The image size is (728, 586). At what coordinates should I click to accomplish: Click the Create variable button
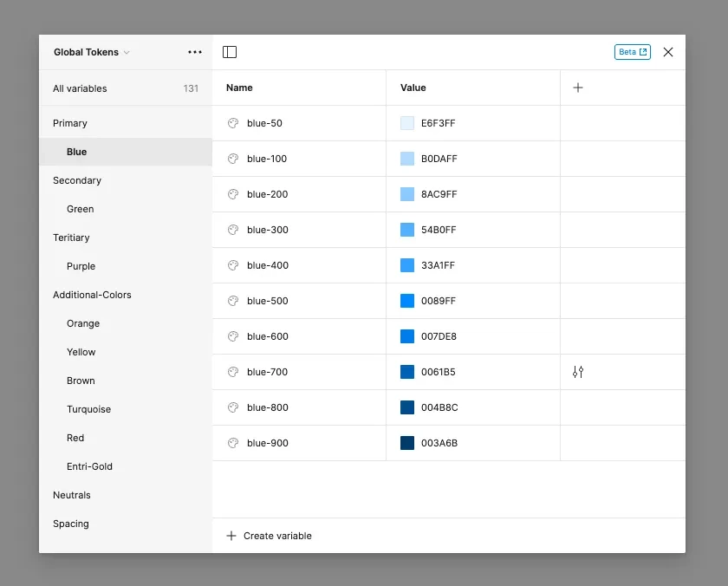click(269, 536)
